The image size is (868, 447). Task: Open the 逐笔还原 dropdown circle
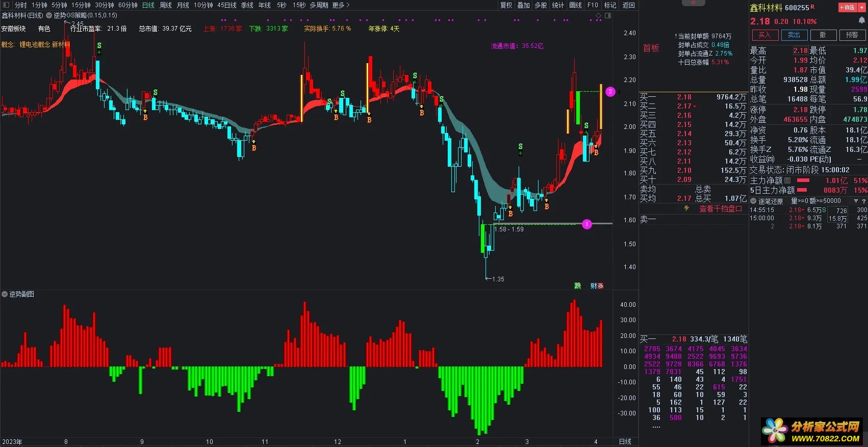tap(753, 201)
